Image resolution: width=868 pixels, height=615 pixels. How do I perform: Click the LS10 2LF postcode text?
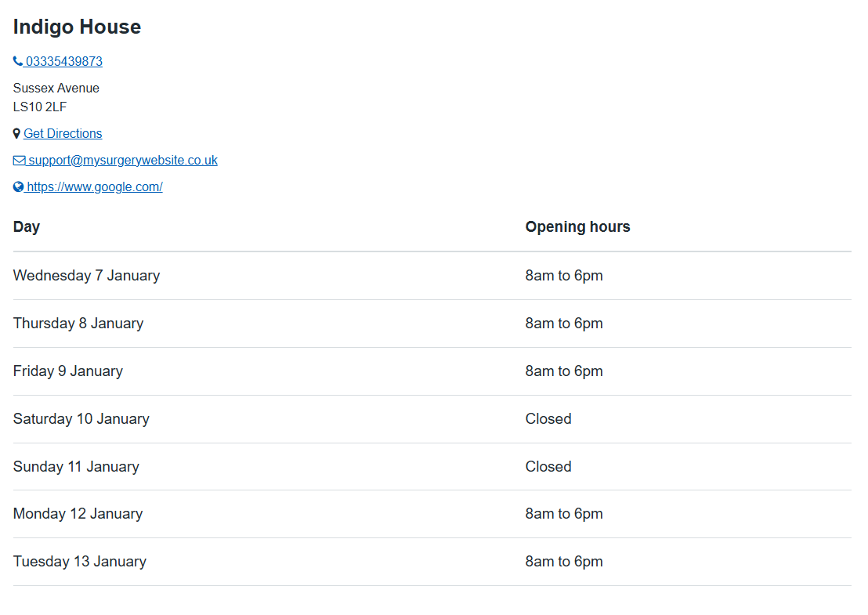coord(40,107)
